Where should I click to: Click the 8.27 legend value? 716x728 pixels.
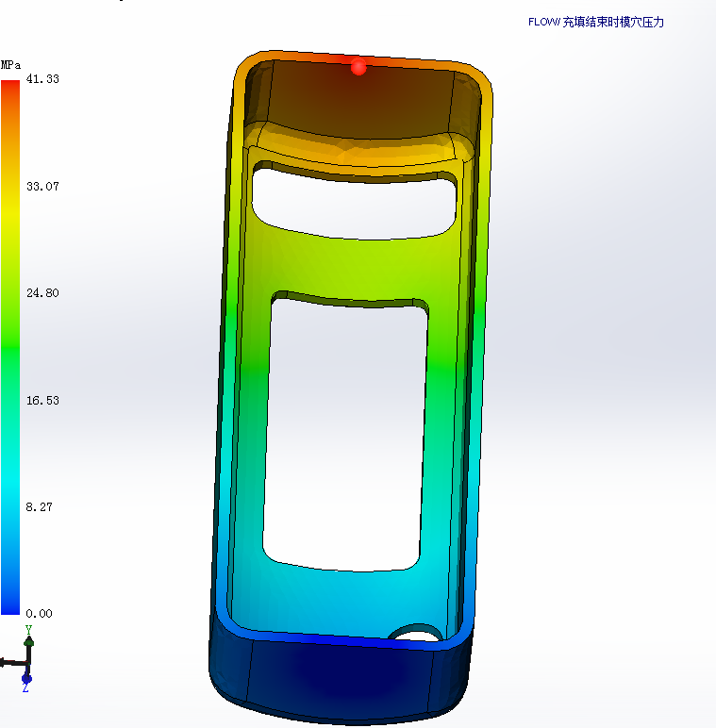[41, 507]
